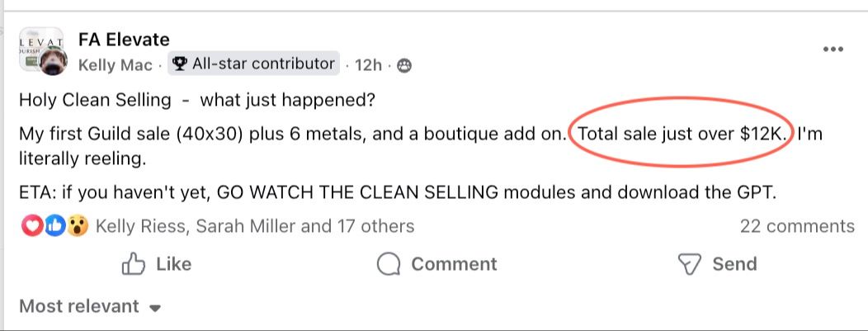
Task: Open the three-dot post options menu
Action: [833, 50]
